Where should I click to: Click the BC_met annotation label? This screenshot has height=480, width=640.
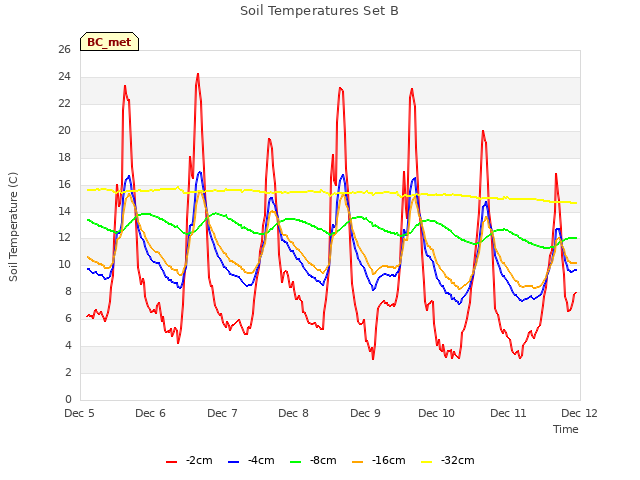coord(109,42)
